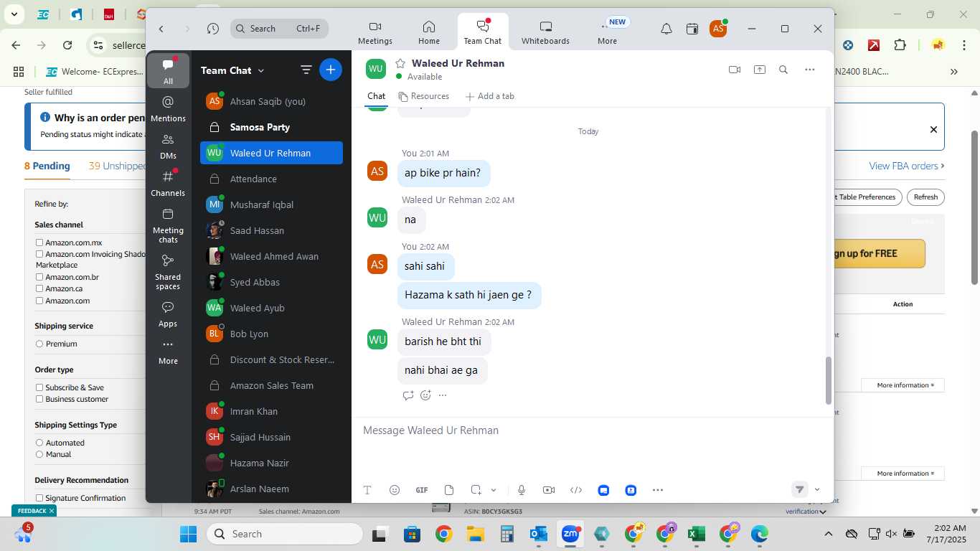Screen dimensions: 980x551
Task: Open screenshot tool dropdown arrow
Action: [494, 490]
